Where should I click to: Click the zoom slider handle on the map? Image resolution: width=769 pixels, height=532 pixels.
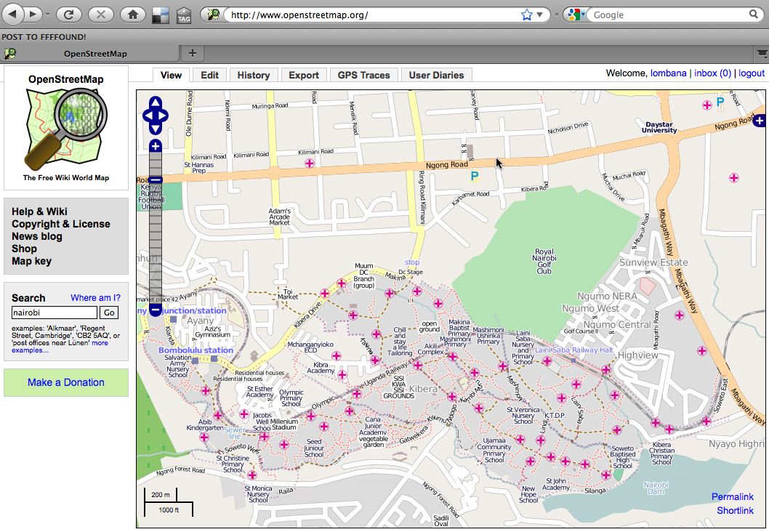pyautogui.click(x=156, y=180)
